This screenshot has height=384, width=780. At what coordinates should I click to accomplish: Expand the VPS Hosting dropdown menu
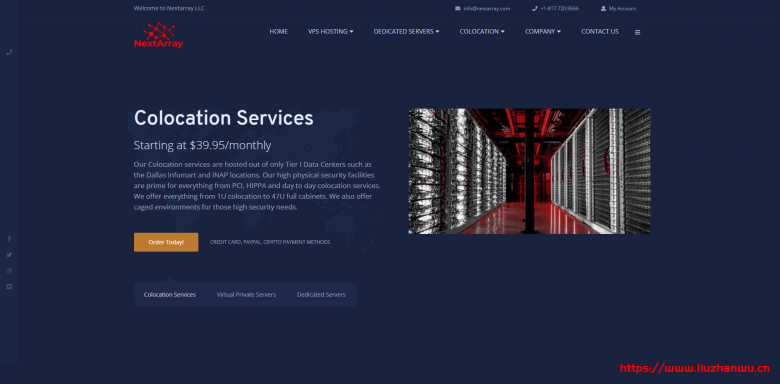tap(331, 31)
